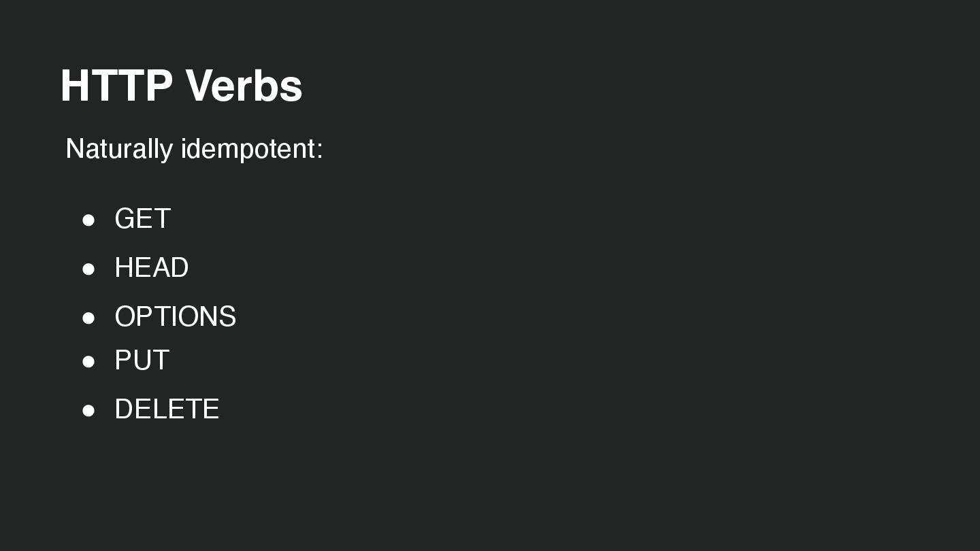Viewport: 980px width, 551px height.
Task: Select the bullet dot beside OPTIONS
Action: pos(88,318)
